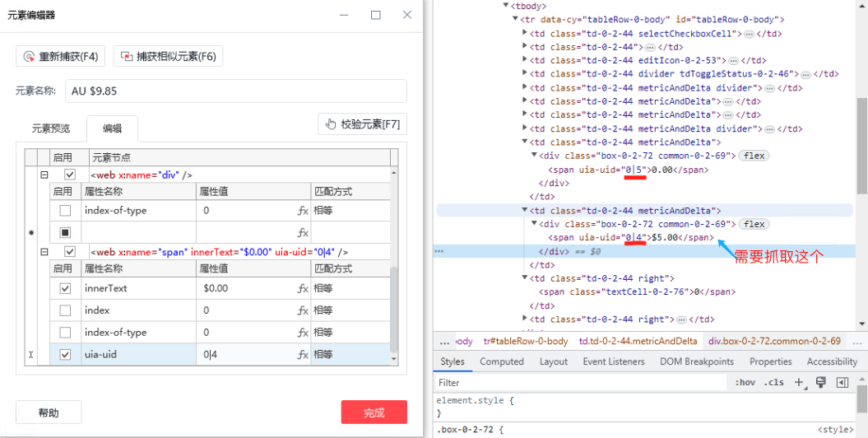Uncheck the uia-uid attribute checkbox
Viewport: 868px width, 438px height.
click(x=65, y=354)
